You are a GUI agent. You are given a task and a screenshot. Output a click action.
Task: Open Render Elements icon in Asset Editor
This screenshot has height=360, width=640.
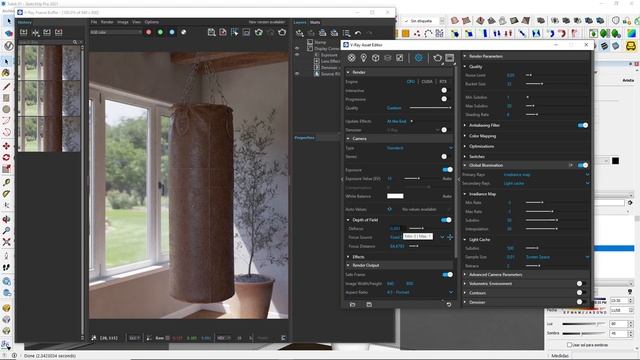[387, 58]
